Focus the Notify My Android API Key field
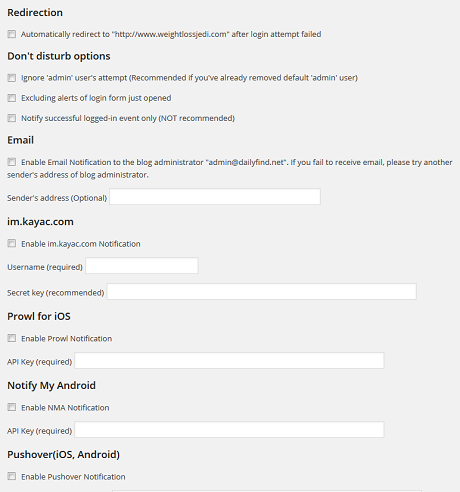 click(229, 430)
